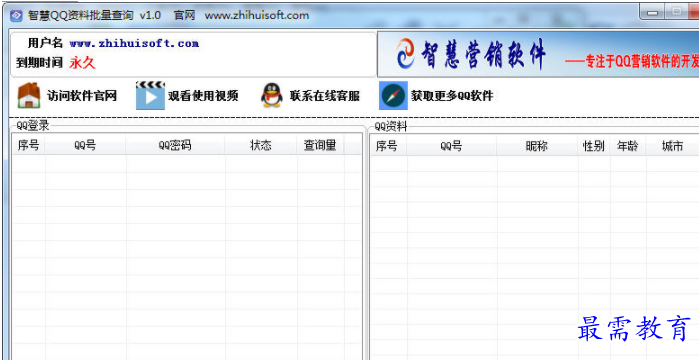Click the compass icon for more software
Viewport: 699px width, 360px height.
pos(393,95)
